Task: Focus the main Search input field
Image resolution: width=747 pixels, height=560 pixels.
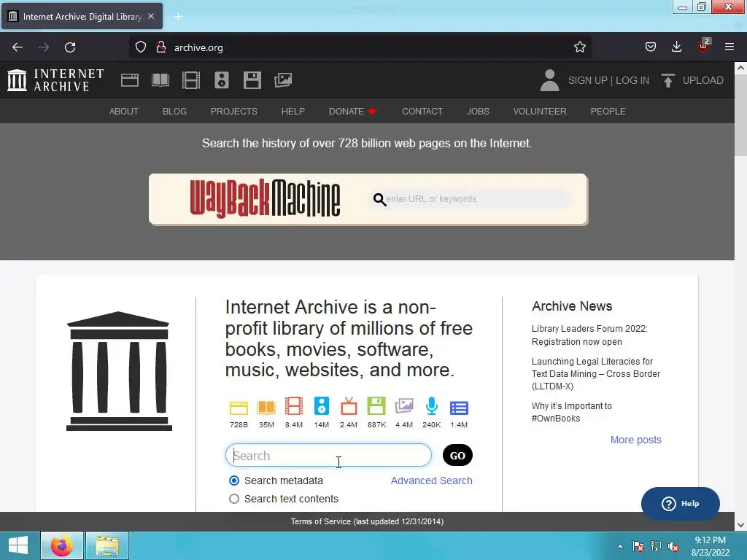Action: tap(329, 455)
